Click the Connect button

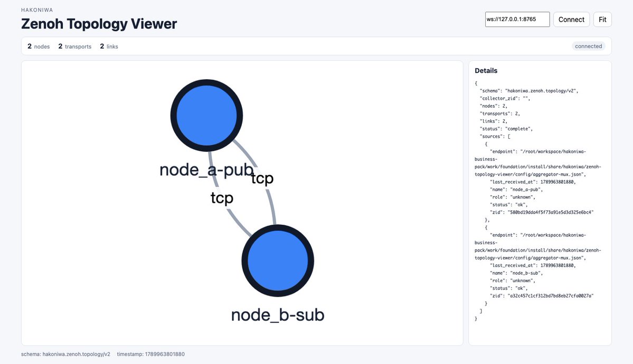[x=571, y=20]
